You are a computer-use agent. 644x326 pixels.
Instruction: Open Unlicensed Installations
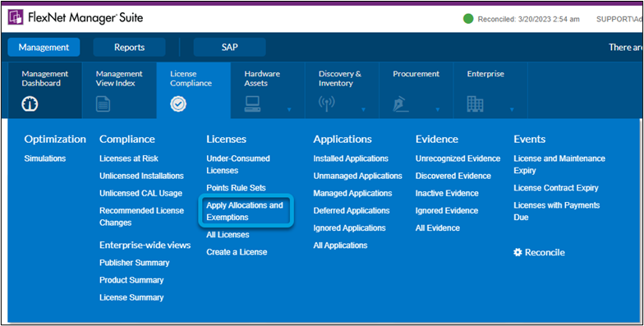(141, 176)
